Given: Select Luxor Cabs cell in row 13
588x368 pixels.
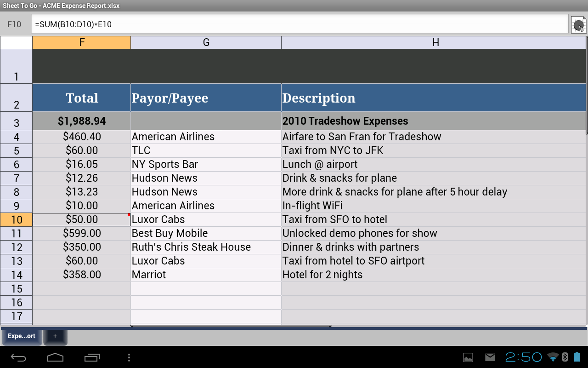Looking at the screenshot, I should tap(206, 261).
